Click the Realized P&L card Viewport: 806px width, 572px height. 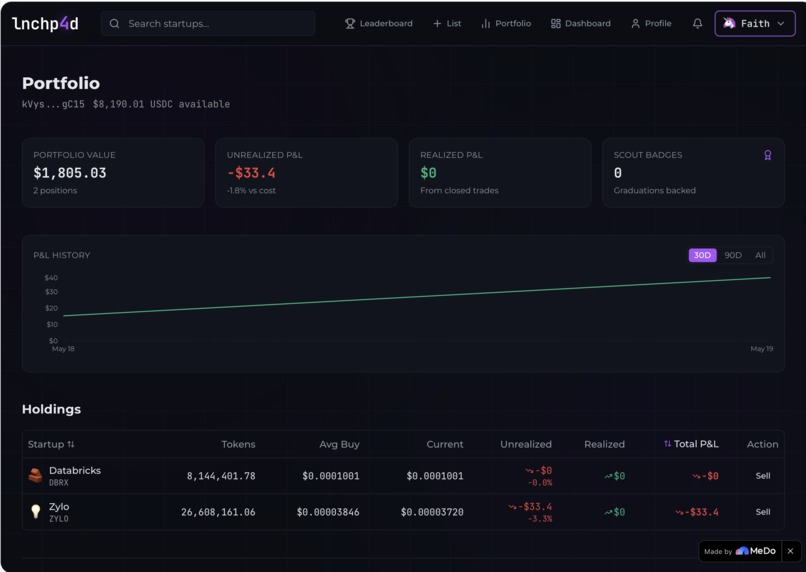coord(500,173)
